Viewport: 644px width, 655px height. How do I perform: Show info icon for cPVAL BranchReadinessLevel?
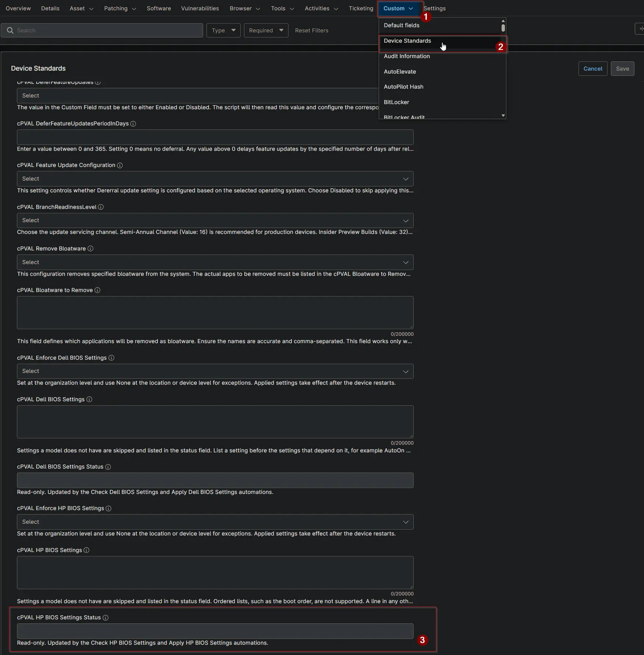point(101,207)
